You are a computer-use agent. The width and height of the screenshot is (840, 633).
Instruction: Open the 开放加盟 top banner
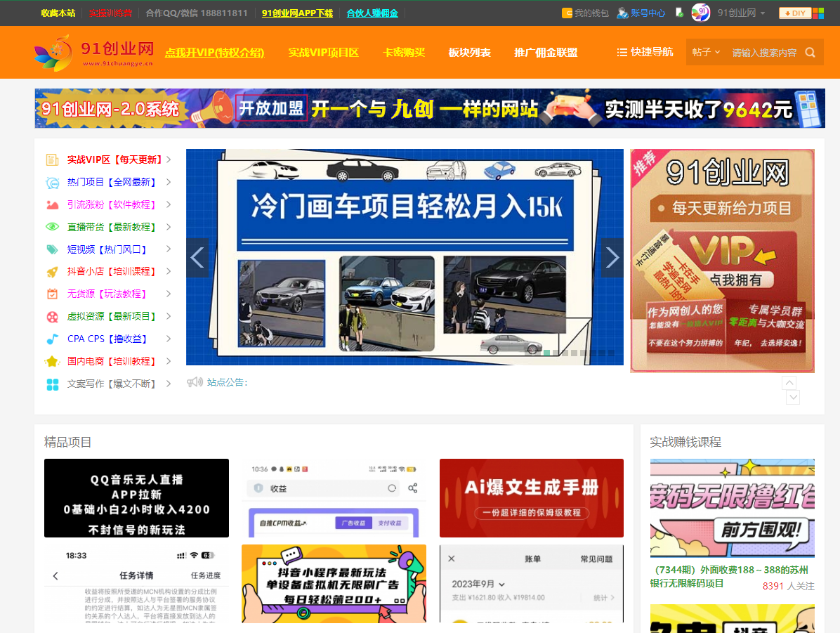(430, 108)
